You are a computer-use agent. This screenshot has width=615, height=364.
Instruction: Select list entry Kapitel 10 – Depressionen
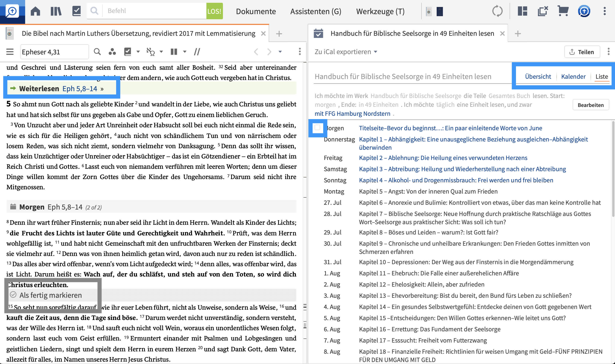tap(466, 262)
